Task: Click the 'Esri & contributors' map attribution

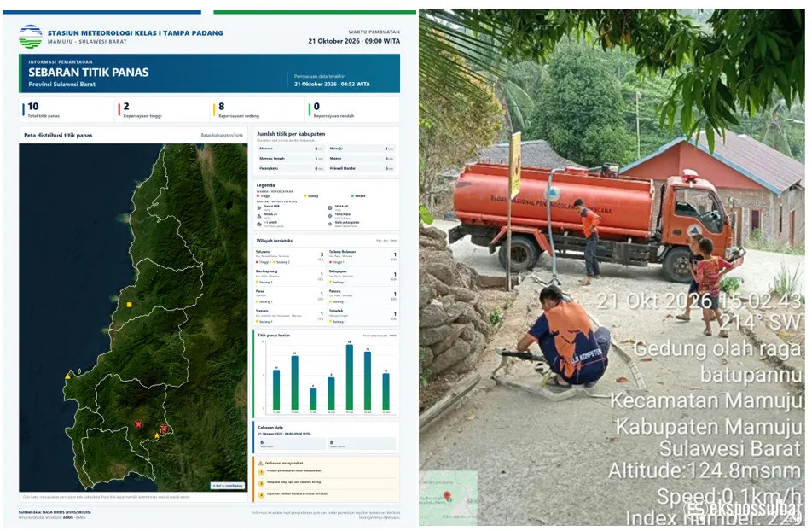Action: click(x=228, y=486)
